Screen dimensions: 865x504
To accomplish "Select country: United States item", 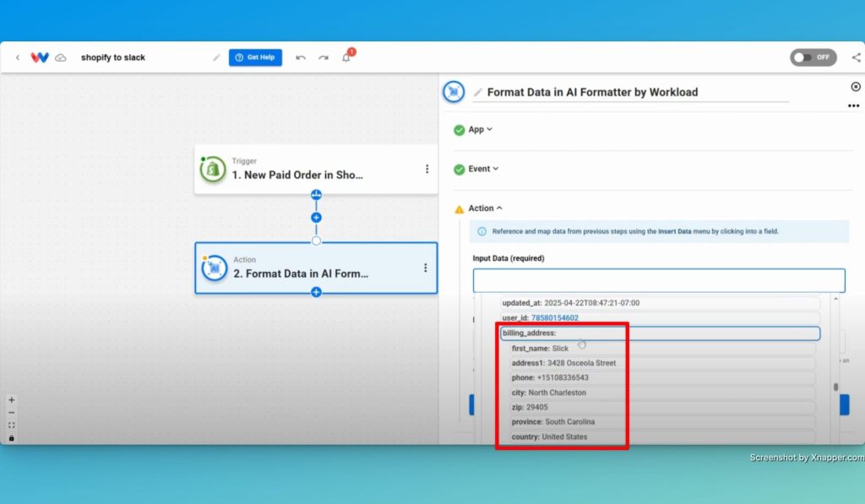I will pos(662,436).
